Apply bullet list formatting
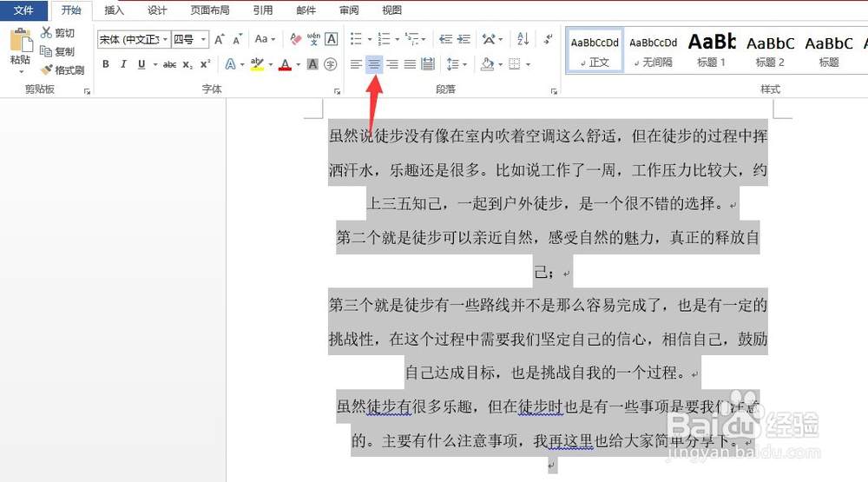868x482 pixels. [x=356, y=39]
